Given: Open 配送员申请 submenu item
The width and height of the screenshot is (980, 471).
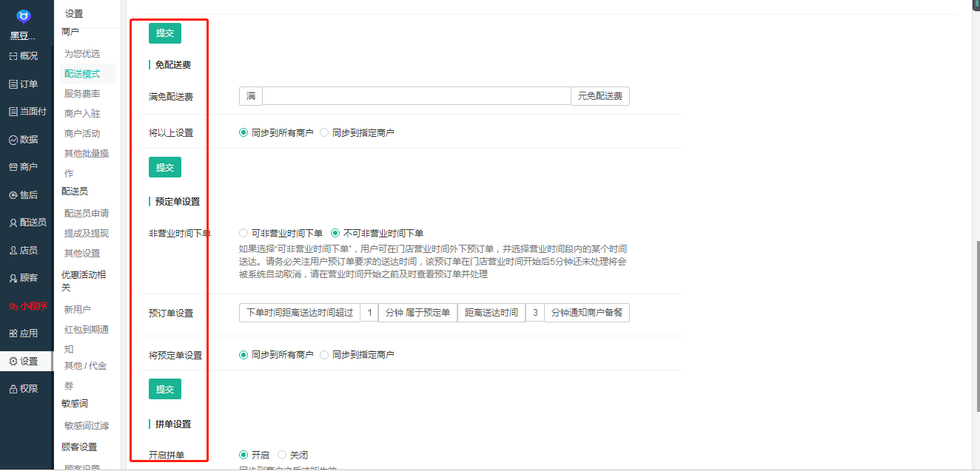Looking at the screenshot, I should (x=87, y=214).
